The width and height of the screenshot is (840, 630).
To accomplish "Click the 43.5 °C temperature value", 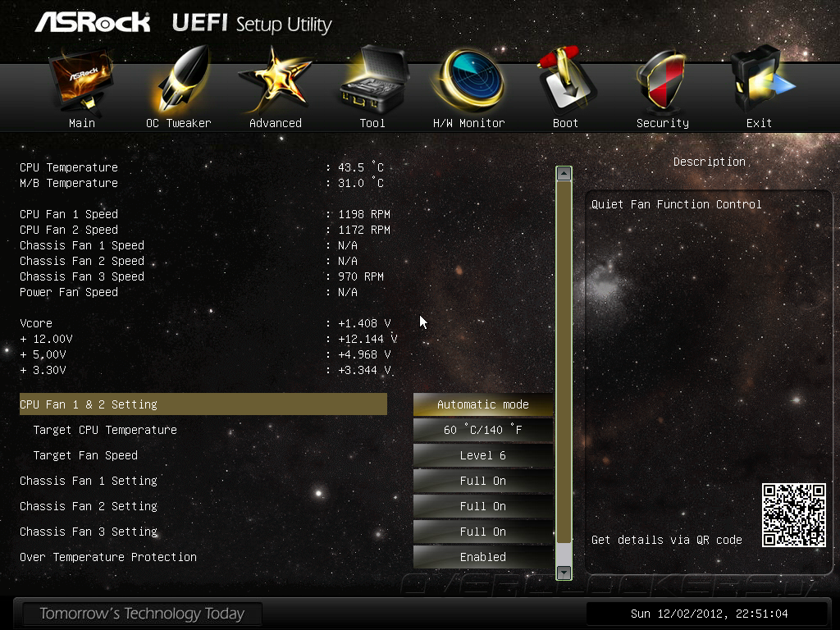I will pos(361,167).
